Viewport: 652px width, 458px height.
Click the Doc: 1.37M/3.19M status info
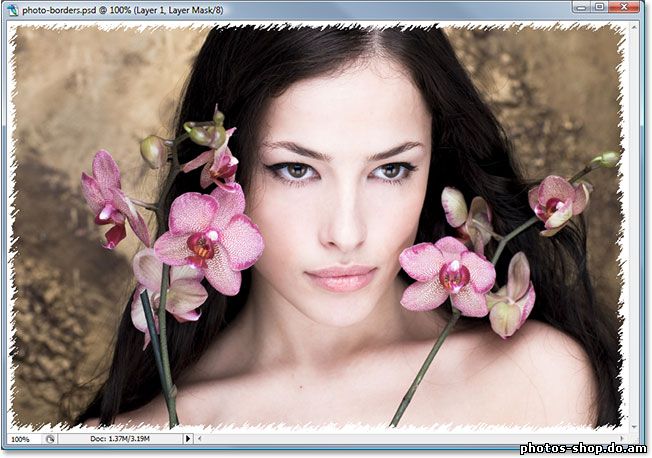(119, 438)
